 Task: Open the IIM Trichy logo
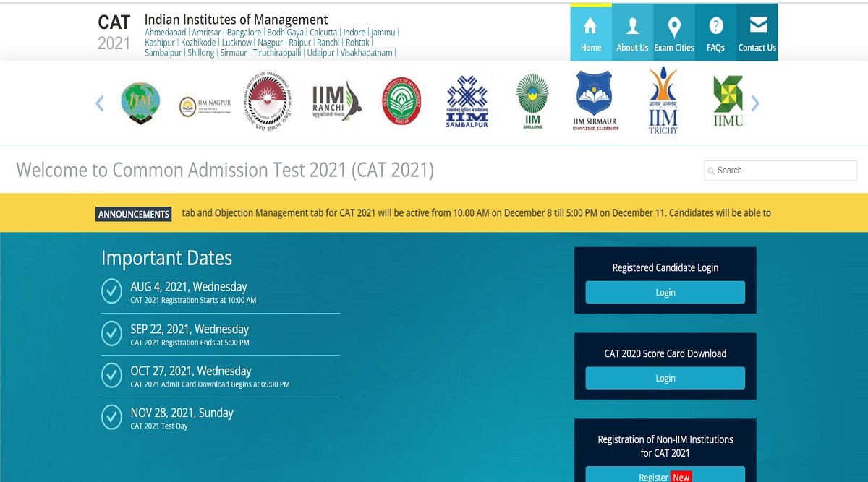(663, 103)
